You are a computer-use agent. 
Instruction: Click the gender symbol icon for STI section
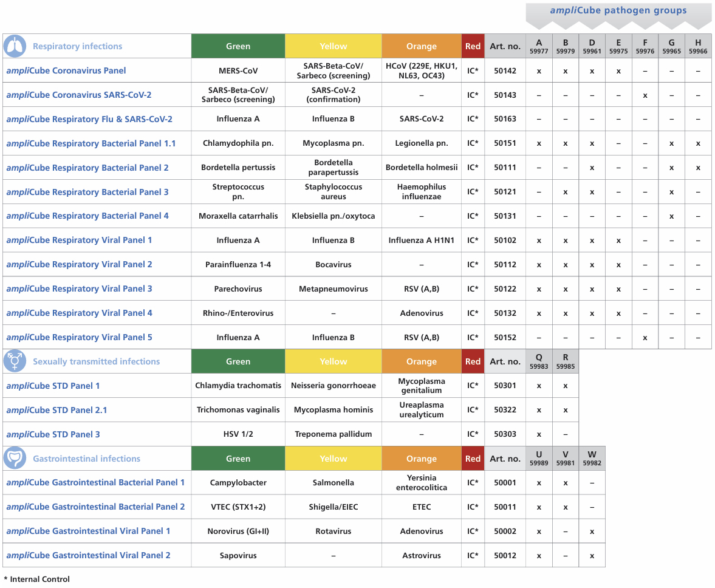click(x=15, y=361)
